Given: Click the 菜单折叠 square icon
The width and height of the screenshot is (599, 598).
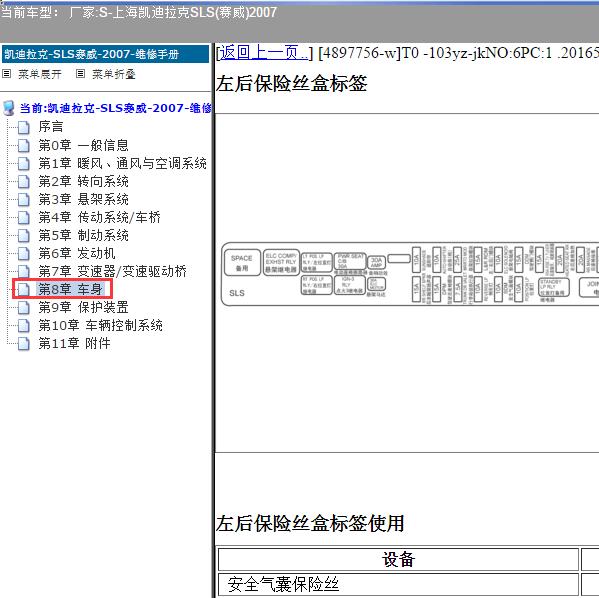Looking at the screenshot, I should tap(80, 74).
